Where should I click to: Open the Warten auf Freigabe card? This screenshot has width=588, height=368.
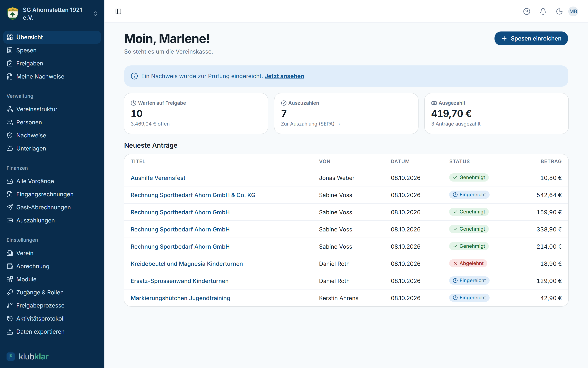tap(196, 113)
